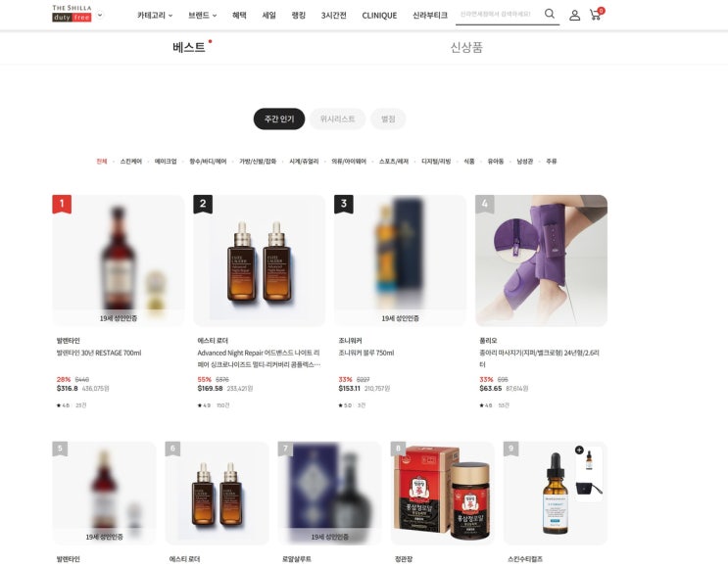
Task: Filter by the 시계/쥬얼리 category
Action: pos(304,162)
